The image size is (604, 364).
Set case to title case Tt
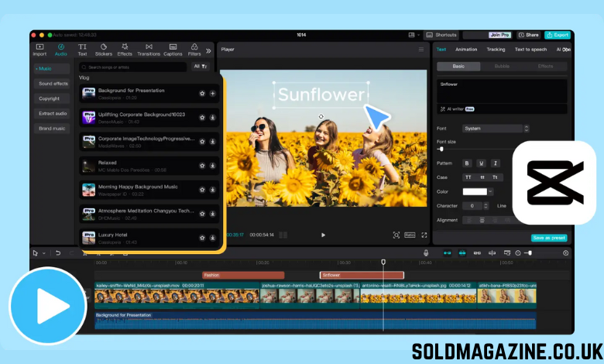495,177
